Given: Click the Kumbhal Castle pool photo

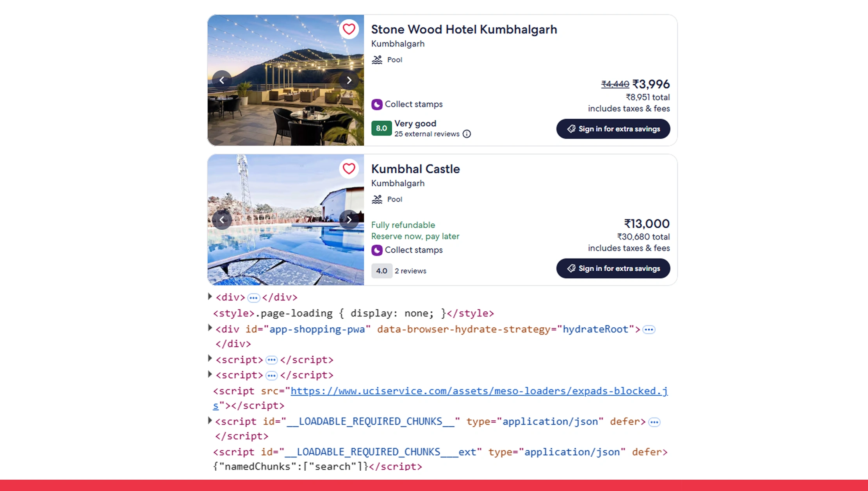Looking at the screenshot, I should [x=285, y=250].
